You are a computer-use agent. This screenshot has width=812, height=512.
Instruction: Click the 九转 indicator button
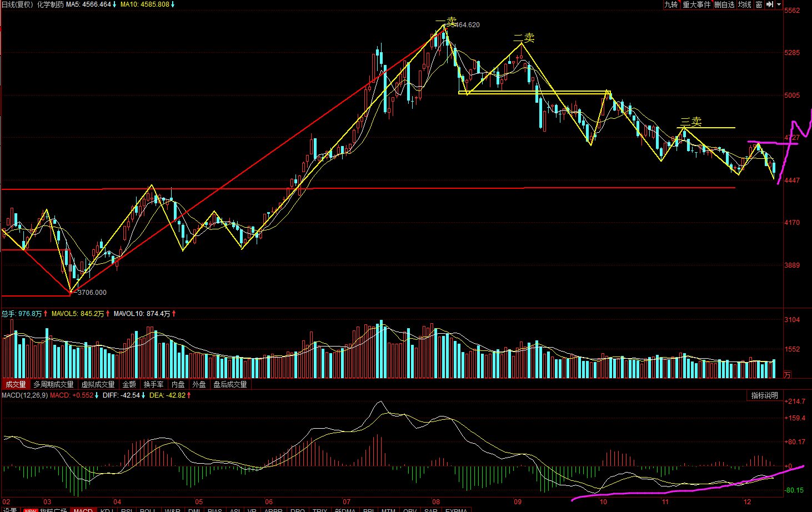671,4
